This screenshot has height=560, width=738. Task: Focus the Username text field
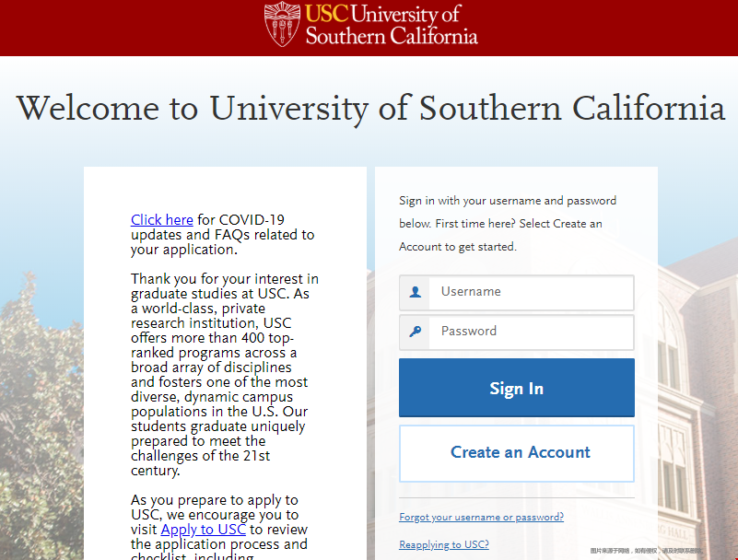[532, 292]
